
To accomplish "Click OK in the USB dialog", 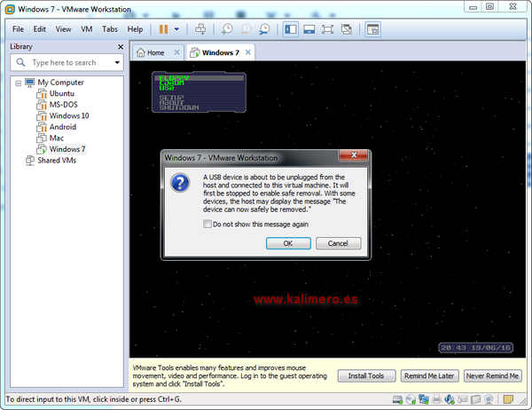I will (x=288, y=243).
